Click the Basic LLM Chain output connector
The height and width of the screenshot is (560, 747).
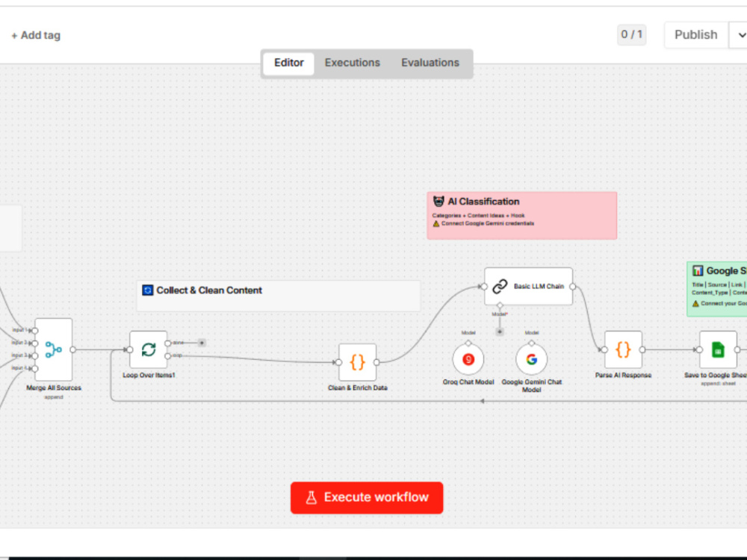573,287
